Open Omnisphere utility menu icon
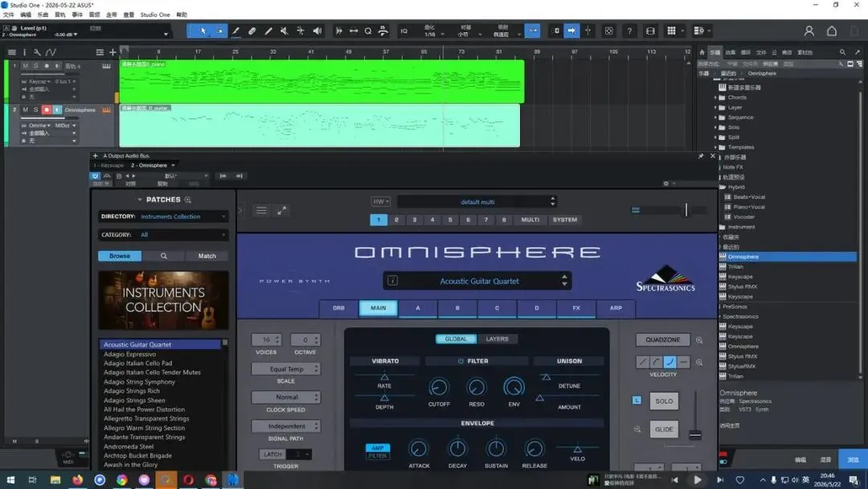Screen dimensions: 868x489 coord(261,211)
